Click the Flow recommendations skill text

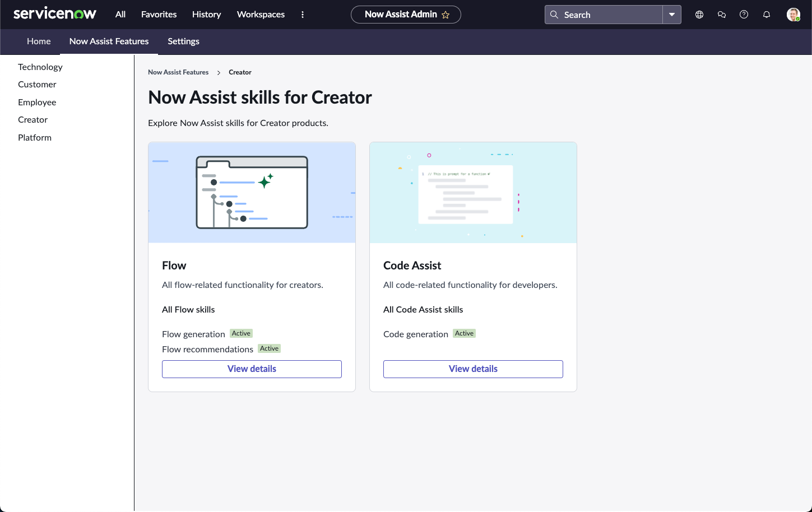click(x=207, y=350)
